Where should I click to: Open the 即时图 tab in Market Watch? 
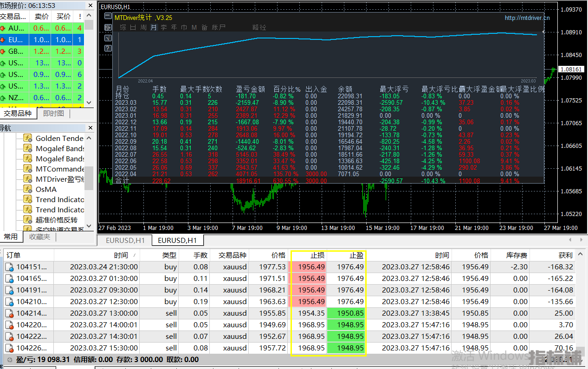point(53,113)
